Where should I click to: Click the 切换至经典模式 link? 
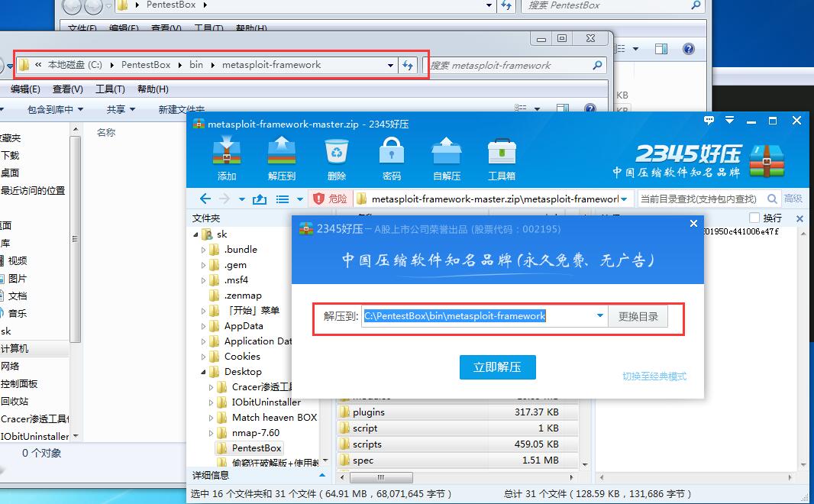pyautogui.click(x=654, y=376)
